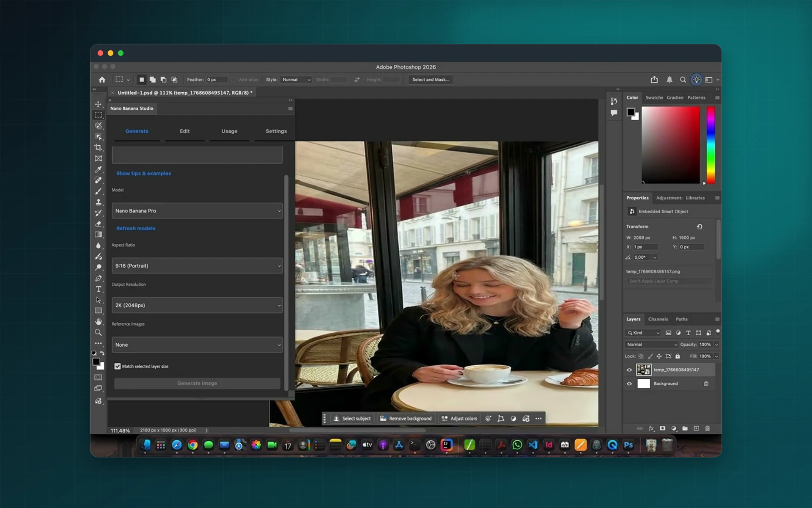Hide the Background layer eye icon
The width and height of the screenshot is (812, 508).
(x=629, y=384)
